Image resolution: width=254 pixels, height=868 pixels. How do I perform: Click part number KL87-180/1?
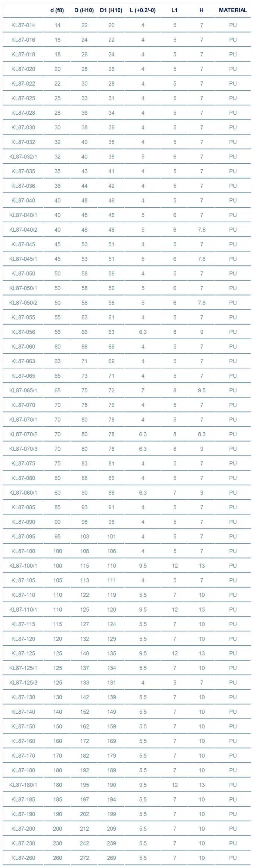coord(23,785)
